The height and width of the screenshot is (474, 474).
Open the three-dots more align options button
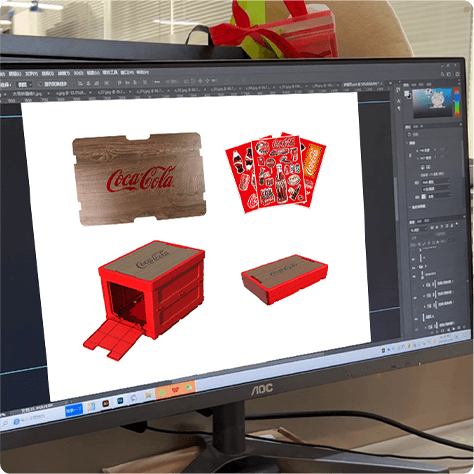point(157,82)
